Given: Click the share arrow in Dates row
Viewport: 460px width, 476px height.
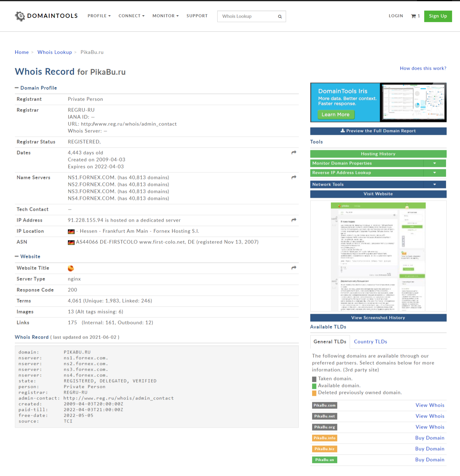Looking at the screenshot, I should pyautogui.click(x=294, y=153).
